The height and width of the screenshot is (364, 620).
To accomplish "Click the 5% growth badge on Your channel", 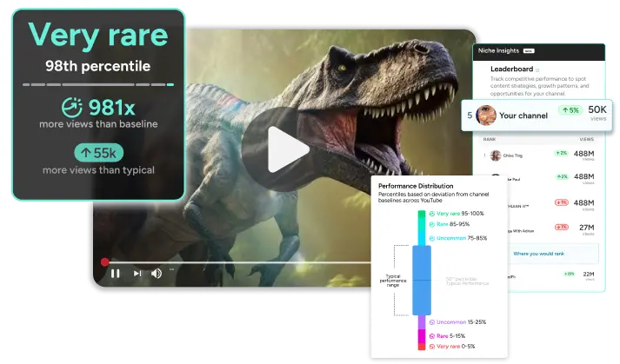I will (x=570, y=110).
